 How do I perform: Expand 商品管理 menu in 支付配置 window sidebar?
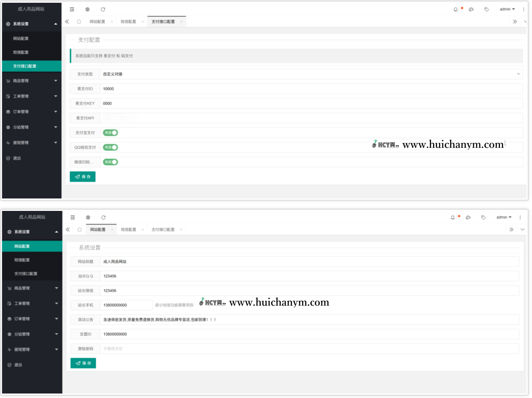click(31, 81)
